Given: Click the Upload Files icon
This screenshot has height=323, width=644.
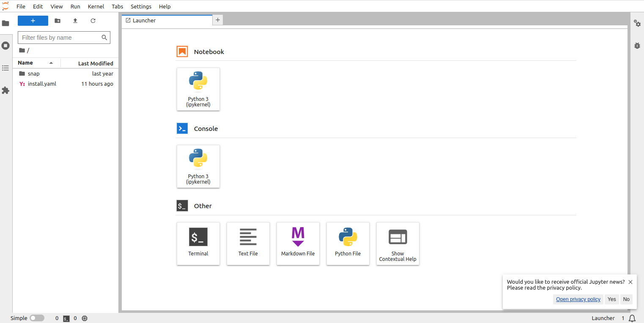Looking at the screenshot, I should 75,21.
